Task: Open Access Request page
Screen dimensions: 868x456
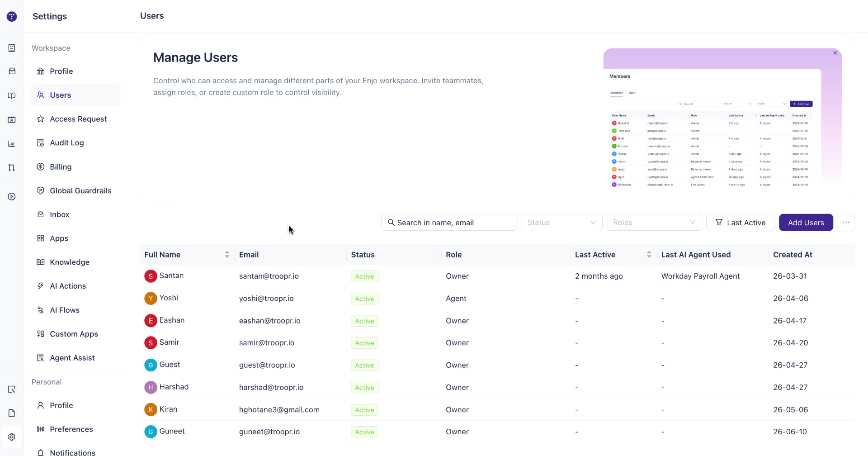Action: click(x=75, y=119)
